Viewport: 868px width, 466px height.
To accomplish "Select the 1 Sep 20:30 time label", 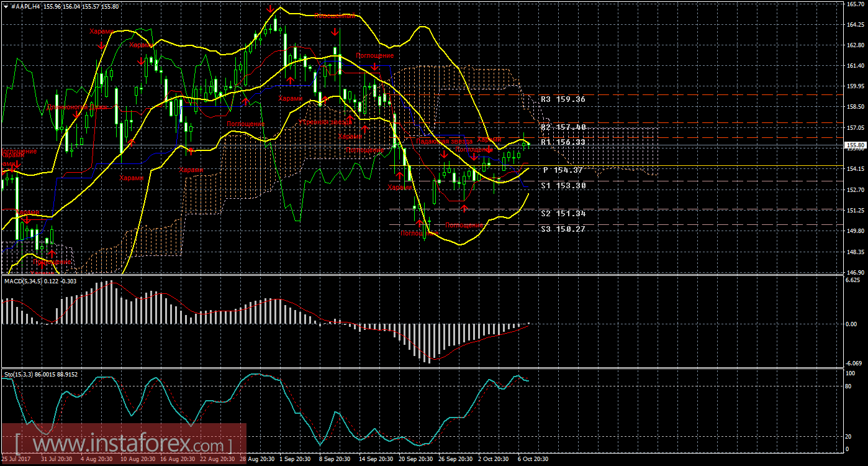I will [x=295, y=459].
